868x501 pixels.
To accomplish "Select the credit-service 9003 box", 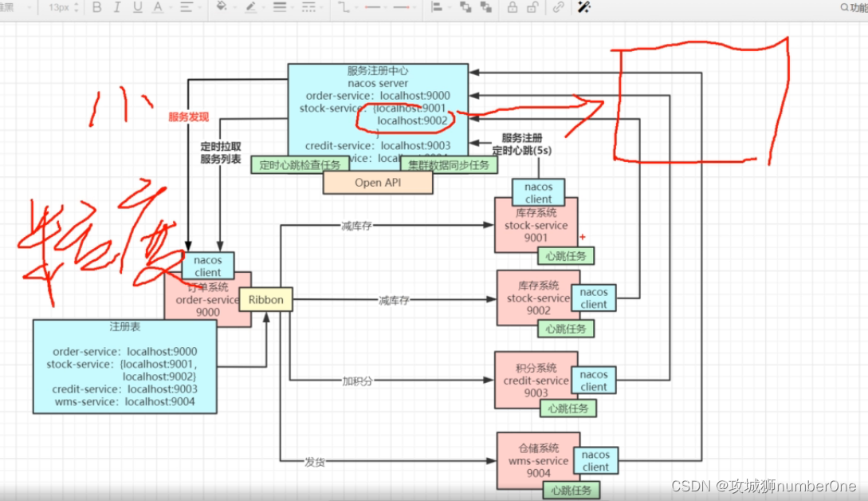I will [534, 381].
